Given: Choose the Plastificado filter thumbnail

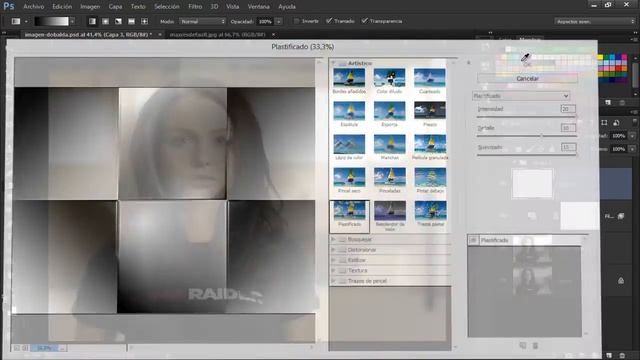Looking at the screenshot, I should (x=349, y=211).
